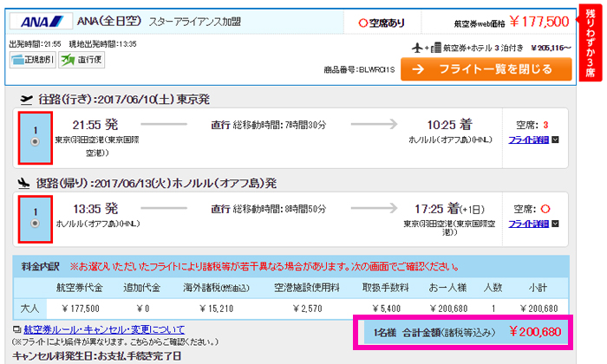Click 空席: 3 seat count for outbound
The image size is (607, 364).
pos(532,125)
